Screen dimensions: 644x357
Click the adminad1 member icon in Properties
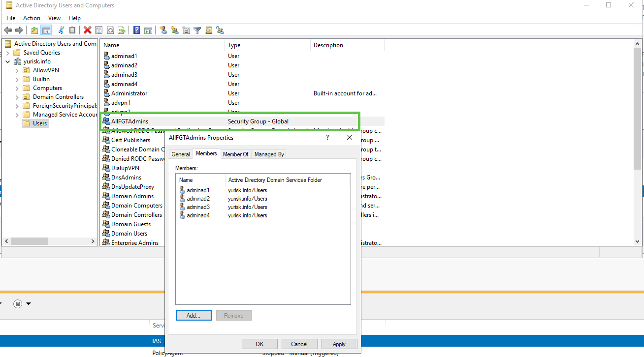pyautogui.click(x=182, y=190)
